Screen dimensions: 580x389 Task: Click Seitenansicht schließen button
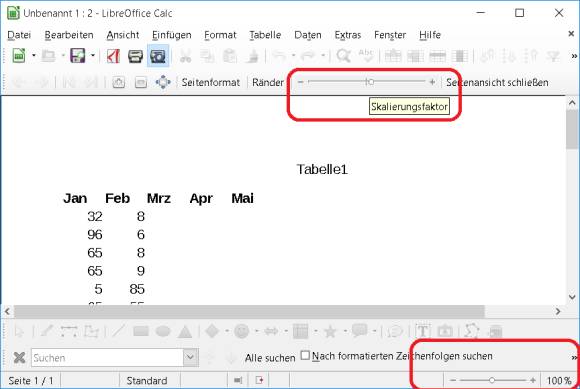[497, 82]
